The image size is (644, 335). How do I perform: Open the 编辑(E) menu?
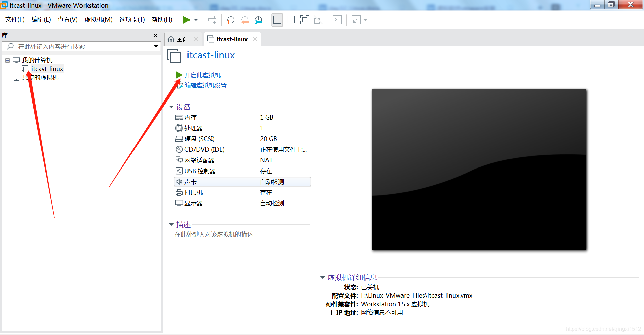pyautogui.click(x=41, y=20)
